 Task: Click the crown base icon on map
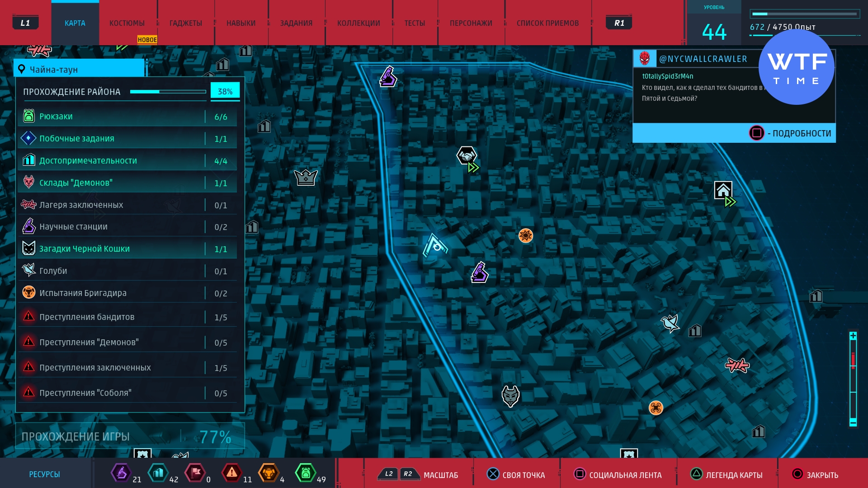pyautogui.click(x=306, y=177)
